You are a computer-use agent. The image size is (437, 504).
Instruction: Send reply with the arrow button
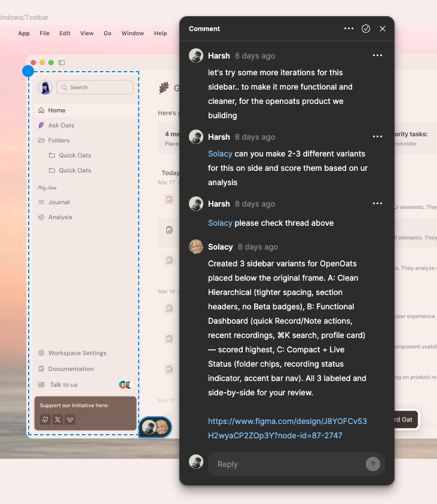coord(372,464)
